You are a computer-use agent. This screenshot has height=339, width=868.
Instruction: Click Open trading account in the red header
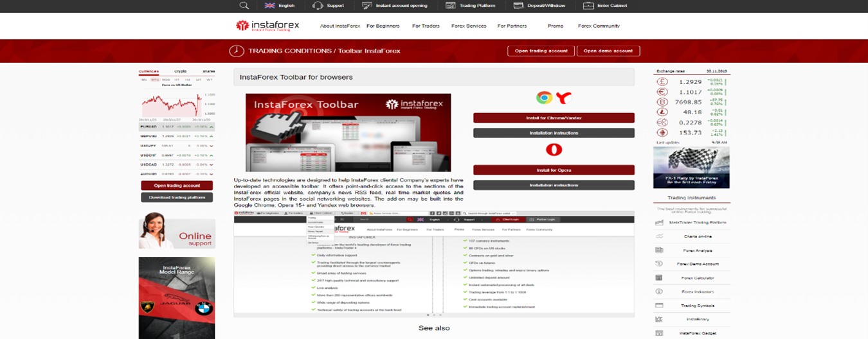pyautogui.click(x=541, y=51)
